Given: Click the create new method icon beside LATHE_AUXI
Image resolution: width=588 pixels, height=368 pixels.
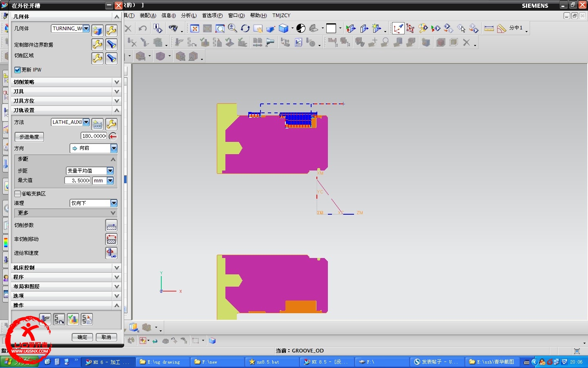Looking at the screenshot, I should click(x=97, y=124).
